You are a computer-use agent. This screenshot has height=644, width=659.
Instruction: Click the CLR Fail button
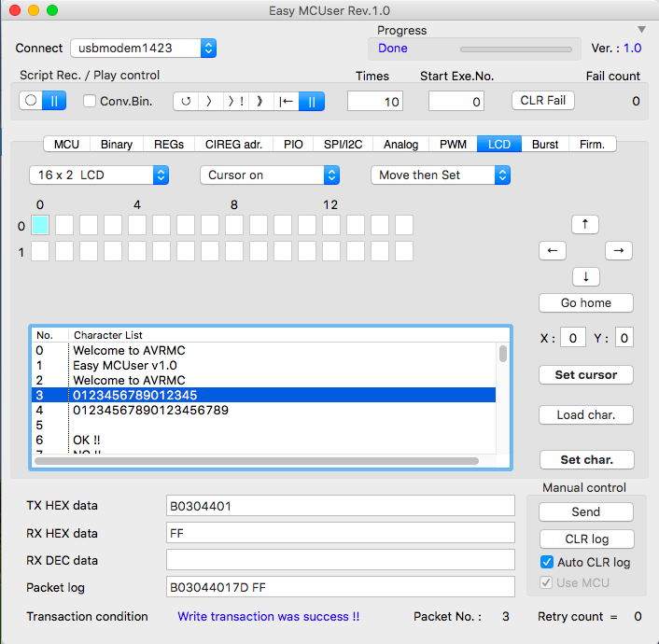click(543, 101)
